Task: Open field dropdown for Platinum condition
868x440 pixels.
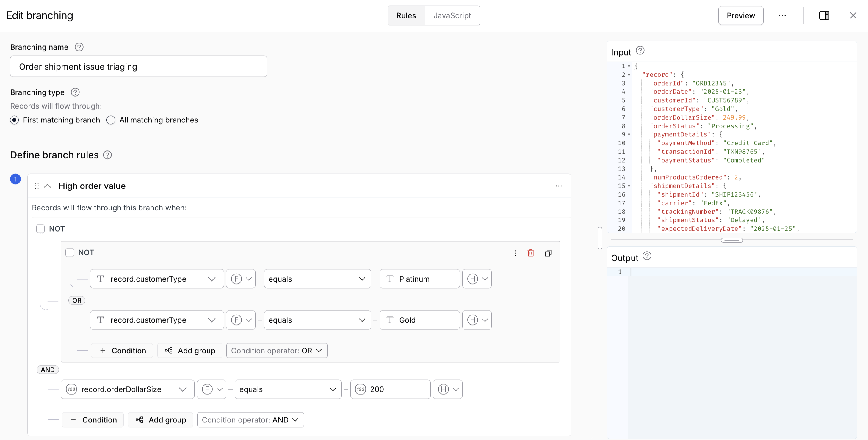Action: pyautogui.click(x=157, y=279)
